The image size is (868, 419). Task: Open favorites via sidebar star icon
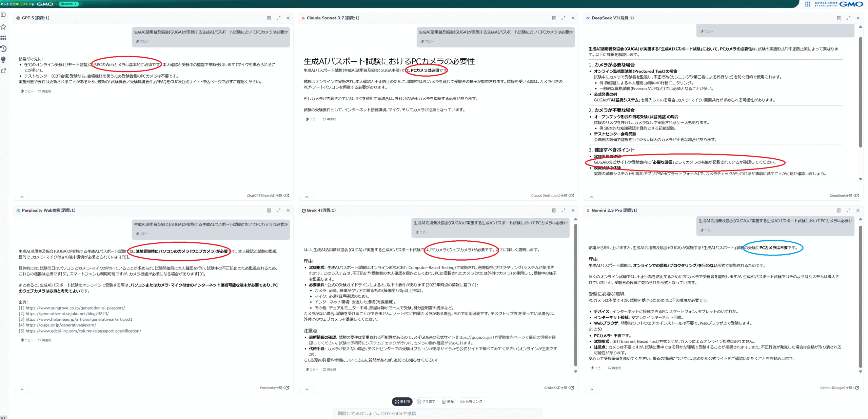pos(3,27)
